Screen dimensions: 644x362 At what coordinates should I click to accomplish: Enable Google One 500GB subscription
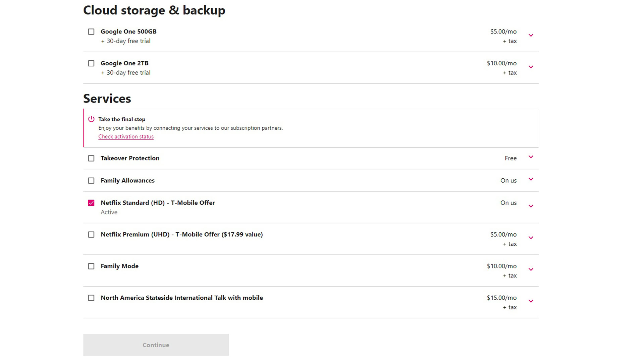[x=91, y=32]
